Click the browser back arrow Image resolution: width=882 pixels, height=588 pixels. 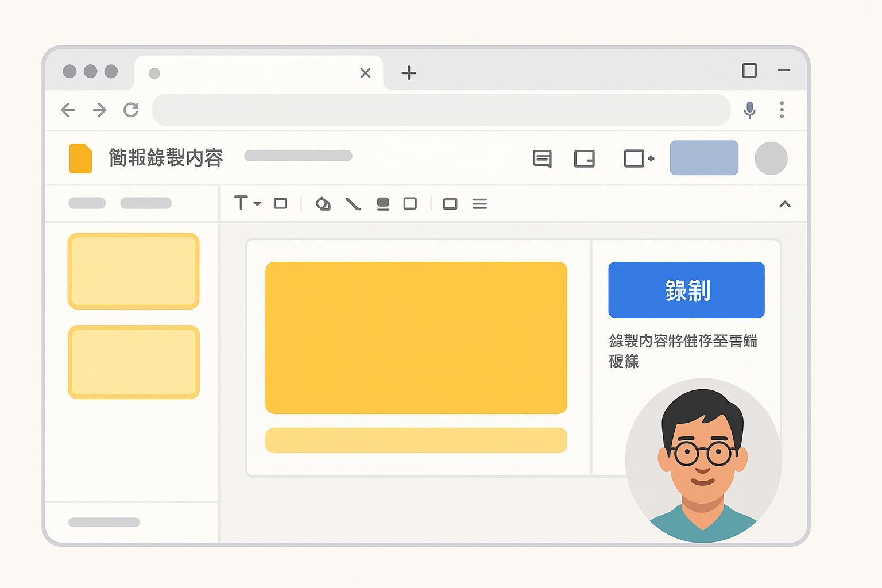(x=68, y=110)
